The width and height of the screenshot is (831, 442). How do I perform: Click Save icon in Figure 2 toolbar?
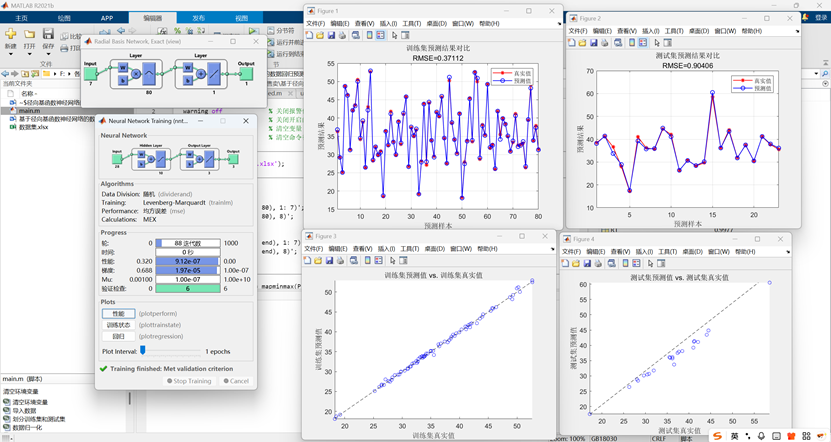tap(594, 43)
